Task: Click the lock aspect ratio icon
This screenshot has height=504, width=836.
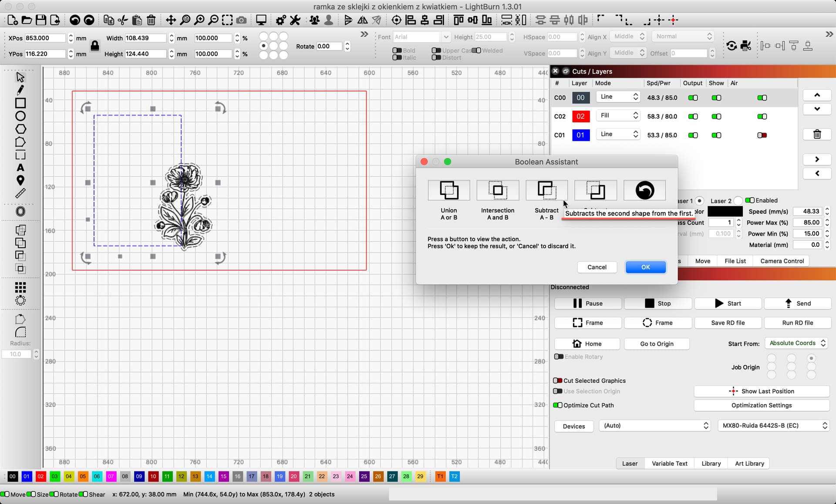Action: [x=94, y=45]
